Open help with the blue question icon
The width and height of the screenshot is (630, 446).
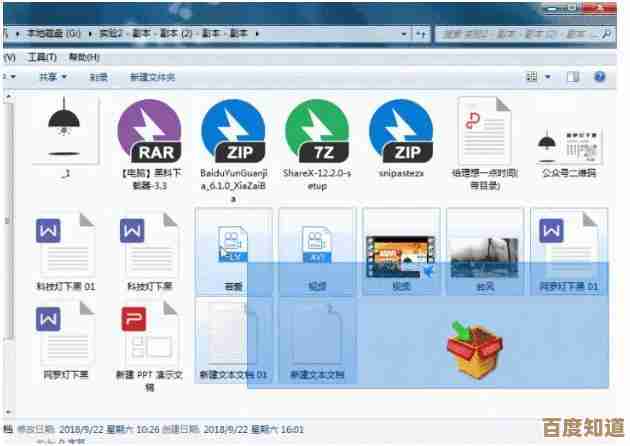pos(599,76)
